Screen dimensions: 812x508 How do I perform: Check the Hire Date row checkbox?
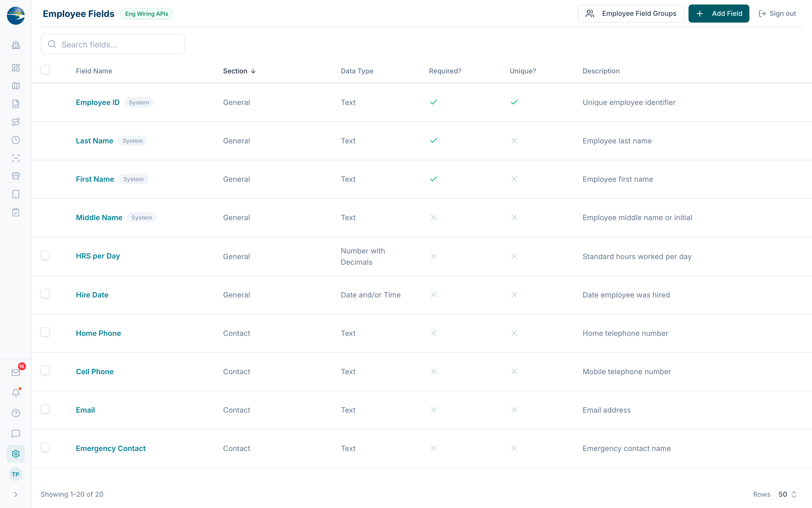(x=45, y=294)
